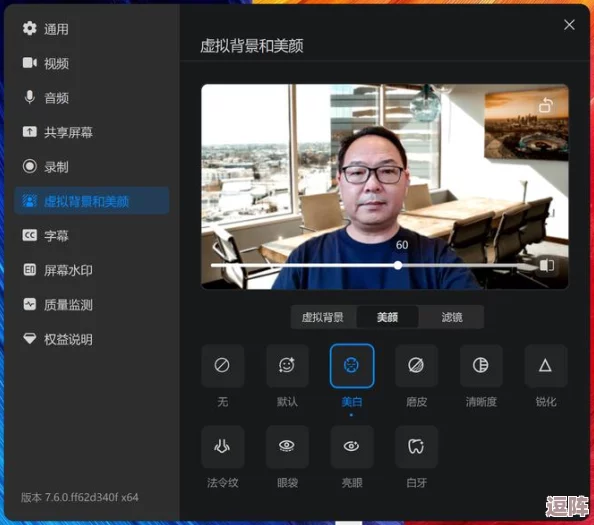Select the 默认 default beauty preset
Screen dimensions: 594x525
coord(287,366)
